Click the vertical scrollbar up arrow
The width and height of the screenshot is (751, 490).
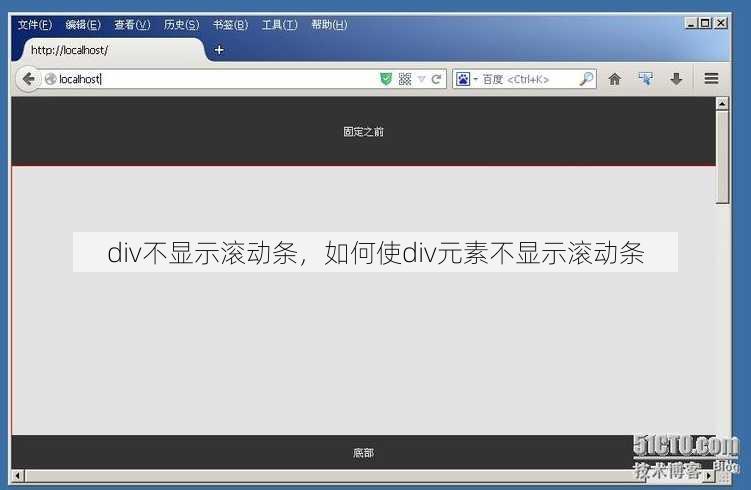click(722, 103)
